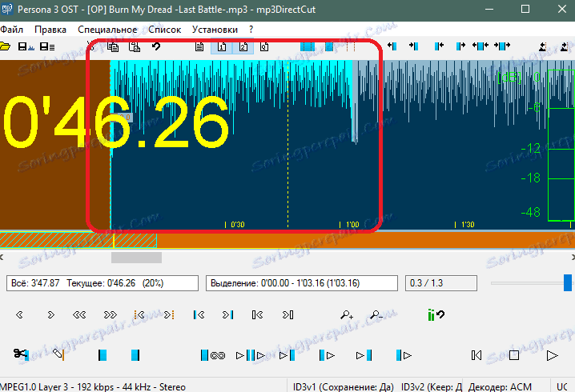The image size is (575, 392).
Task: Jump forward with double right chevrons
Action: pos(110,314)
